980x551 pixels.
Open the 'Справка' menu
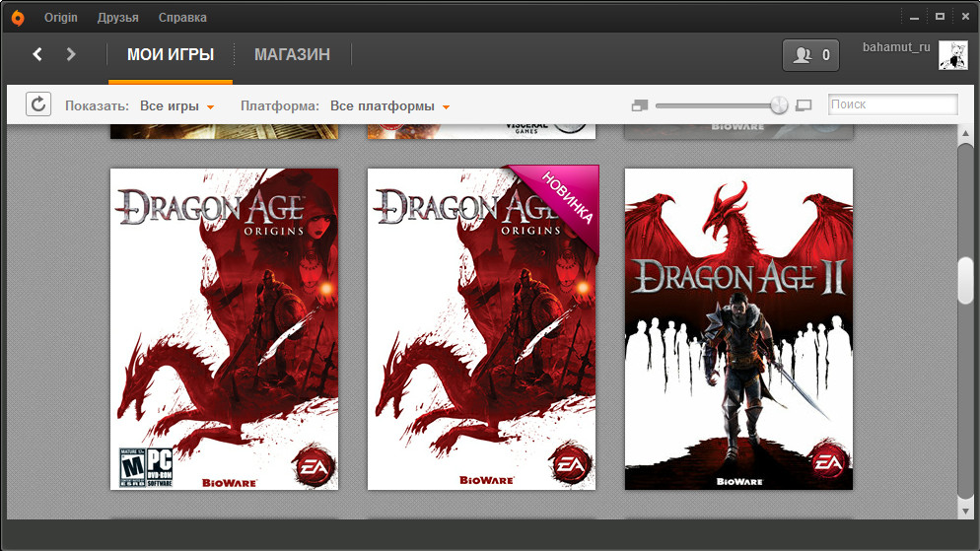pos(182,18)
